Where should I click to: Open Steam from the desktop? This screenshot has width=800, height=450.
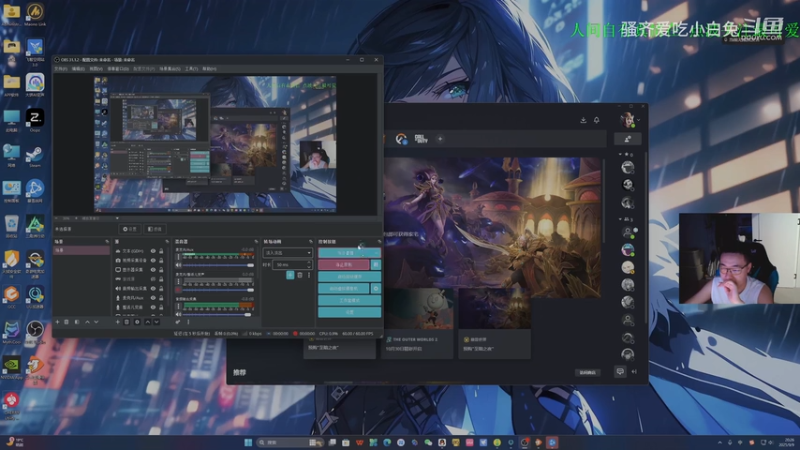(35, 156)
